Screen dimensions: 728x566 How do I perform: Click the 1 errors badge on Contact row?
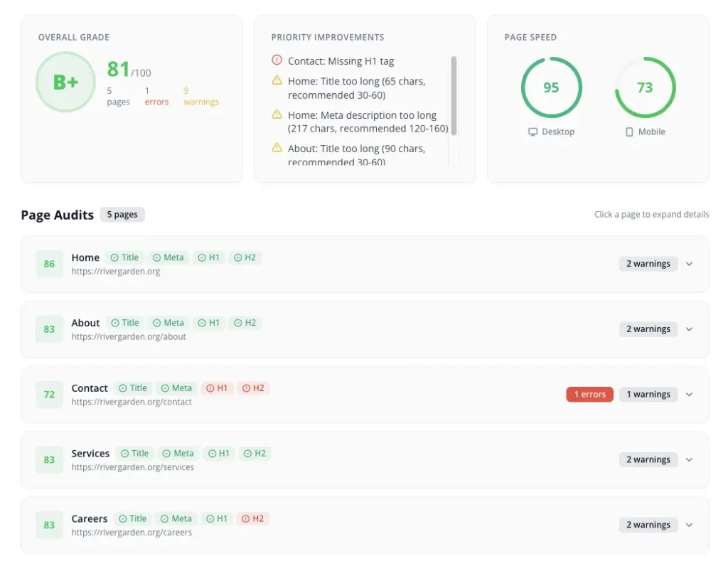589,394
